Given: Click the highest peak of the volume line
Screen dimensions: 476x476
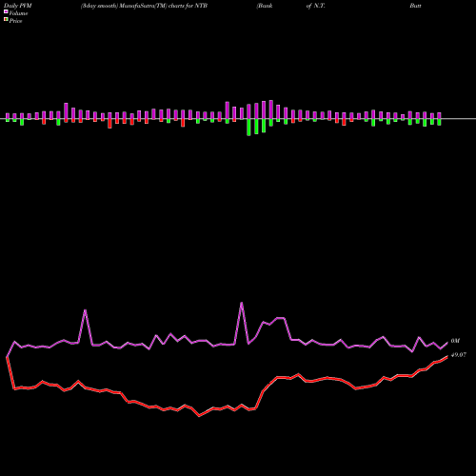Looking at the screenshot, I should tap(242, 303).
